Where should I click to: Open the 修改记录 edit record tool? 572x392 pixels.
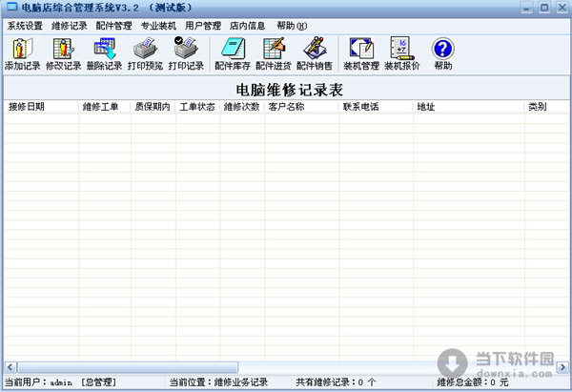pos(64,54)
